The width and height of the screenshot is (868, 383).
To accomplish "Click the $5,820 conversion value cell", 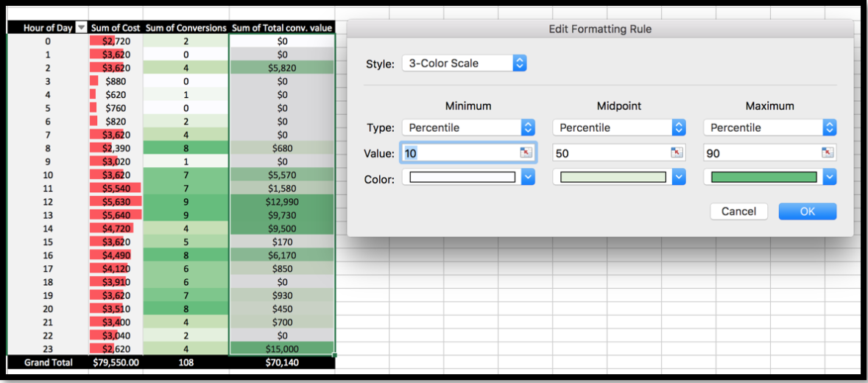I will tap(282, 68).
